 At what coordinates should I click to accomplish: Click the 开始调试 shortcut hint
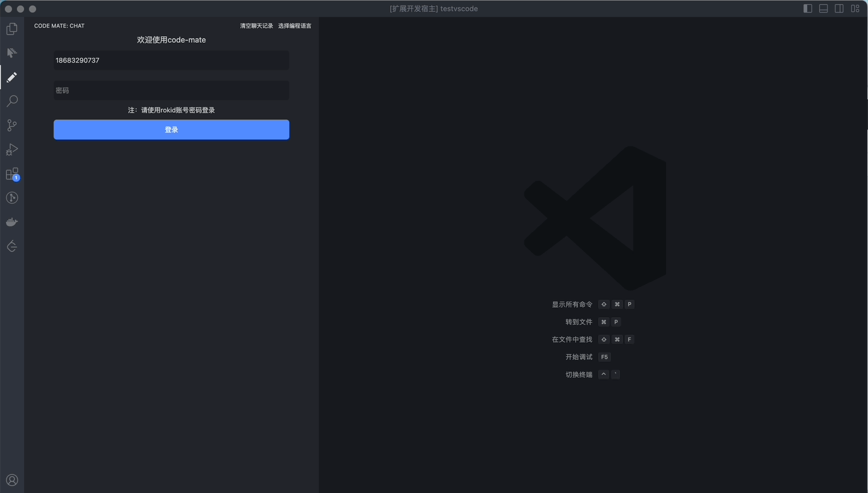click(x=579, y=357)
